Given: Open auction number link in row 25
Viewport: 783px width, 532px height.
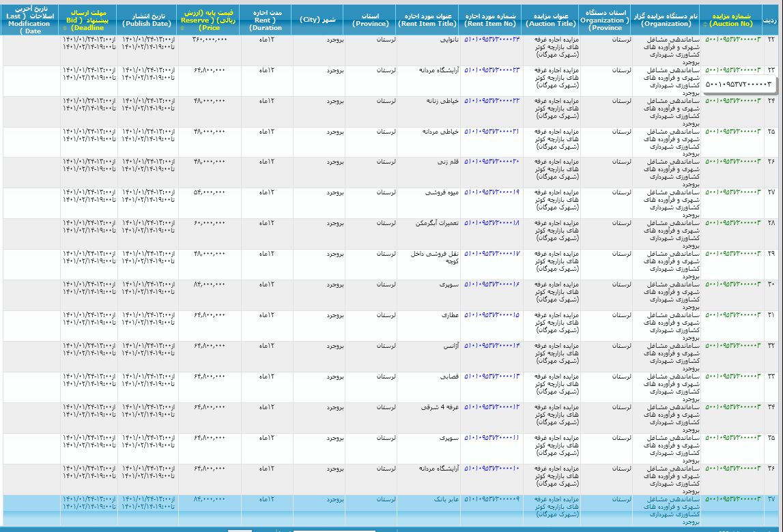Looking at the screenshot, I should [x=732, y=131].
